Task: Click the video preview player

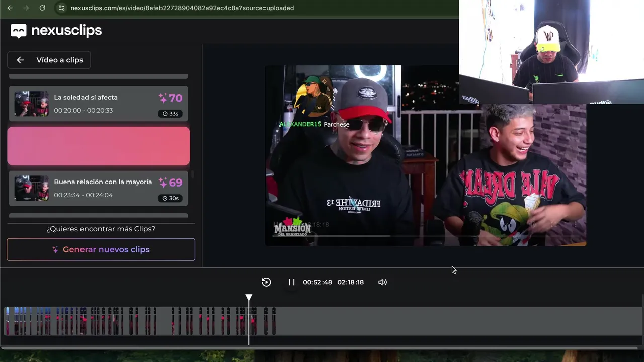Action: click(426, 155)
